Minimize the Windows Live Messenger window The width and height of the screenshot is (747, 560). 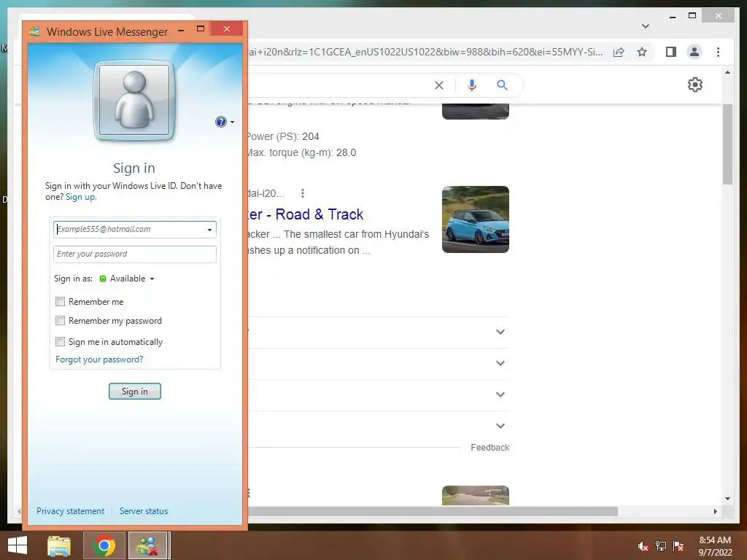(x=181, y=31)
